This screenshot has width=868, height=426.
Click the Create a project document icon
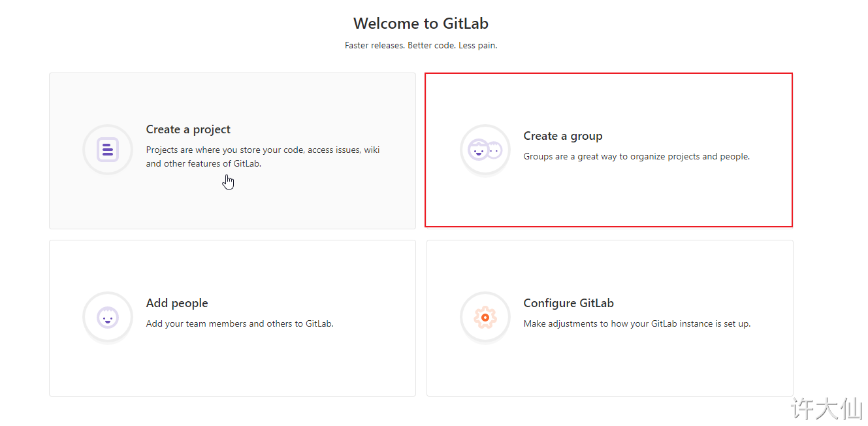click(x=108, y=150)
